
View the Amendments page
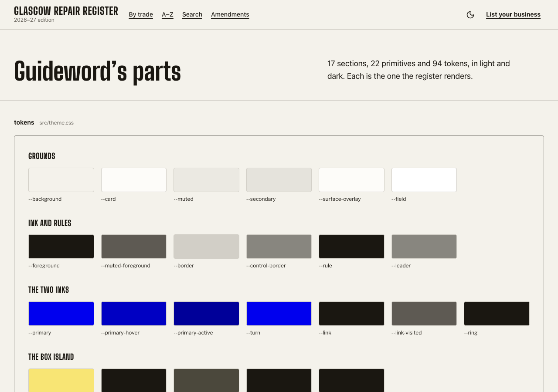(230, 14)
